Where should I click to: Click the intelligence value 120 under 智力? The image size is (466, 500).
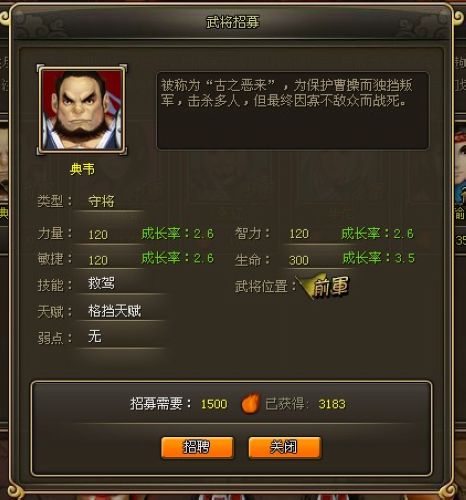pos(299,234)
